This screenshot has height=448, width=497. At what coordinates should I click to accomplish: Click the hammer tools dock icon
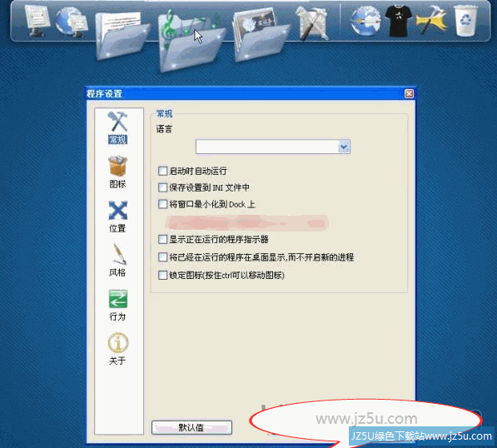(x=311, y=23)
